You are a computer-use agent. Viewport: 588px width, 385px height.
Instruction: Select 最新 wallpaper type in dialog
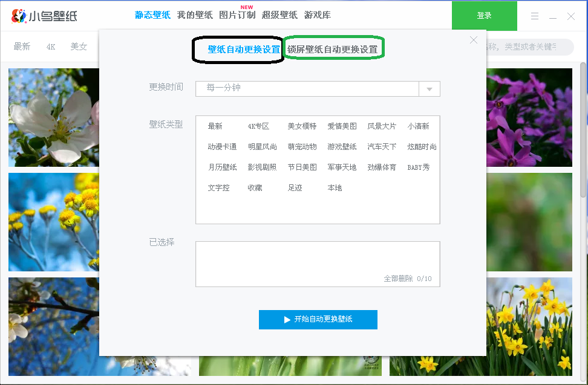pos(215,126)
